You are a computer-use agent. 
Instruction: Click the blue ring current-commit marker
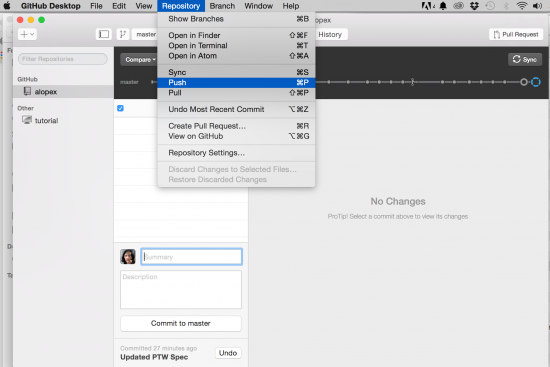[x=536, y=82]
